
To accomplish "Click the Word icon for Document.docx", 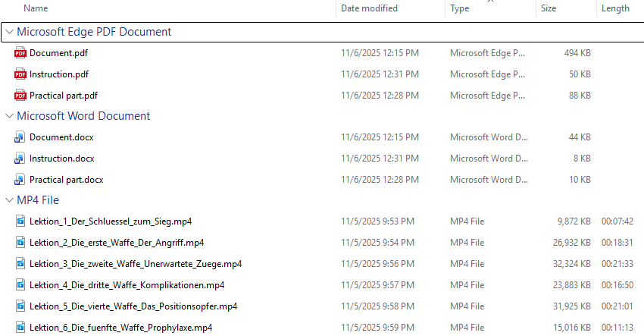I will [x=20, y=137].
